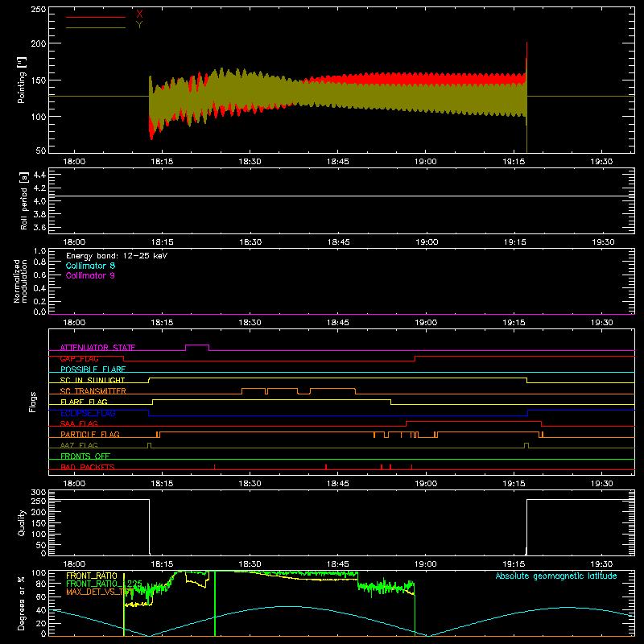Image resolution: width=644 pixels, height=644 pixels.
Task: Click the 4.4 tick on Roll period axis
Action: pos(39,175)
